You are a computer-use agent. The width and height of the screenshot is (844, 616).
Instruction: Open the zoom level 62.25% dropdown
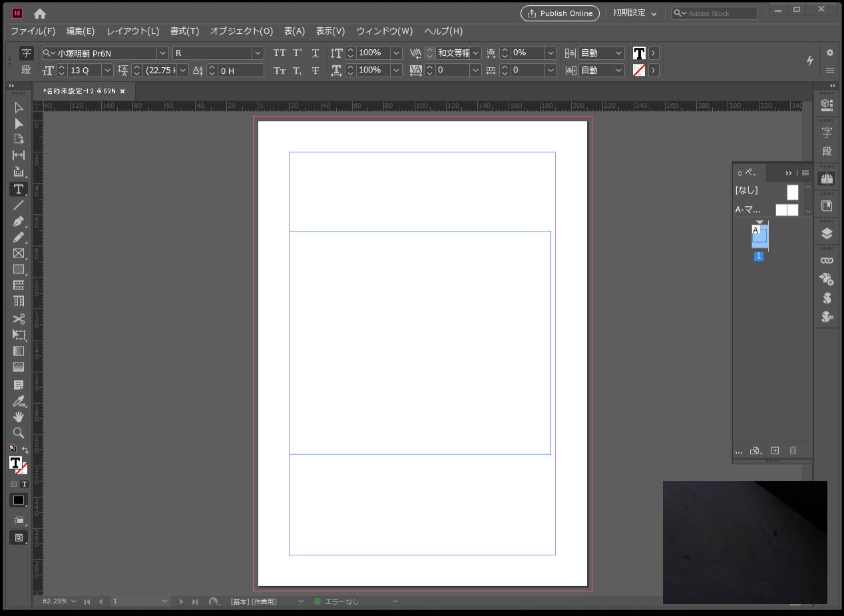pyautogui.click(x=73, y=601)
